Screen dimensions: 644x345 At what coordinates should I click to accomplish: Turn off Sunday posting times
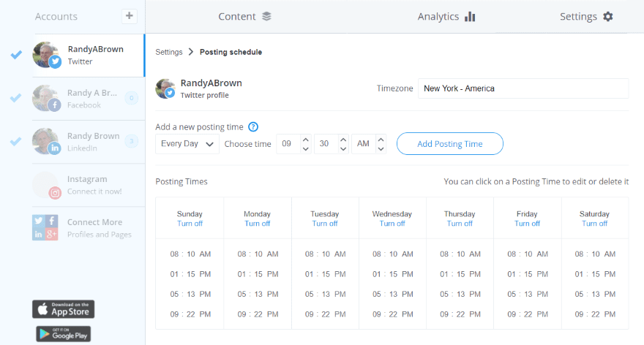[x=190, y=224]
